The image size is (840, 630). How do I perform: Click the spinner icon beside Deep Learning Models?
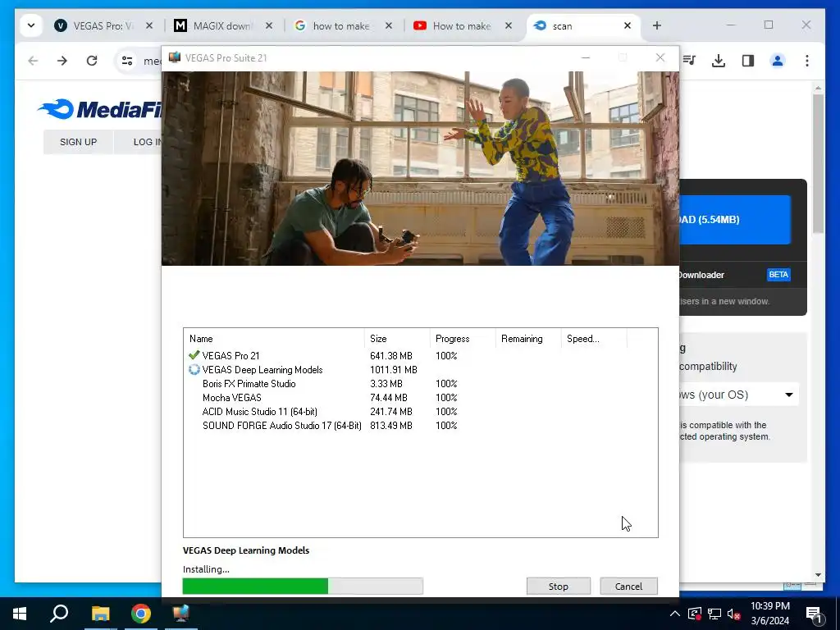tap(194, 370)
